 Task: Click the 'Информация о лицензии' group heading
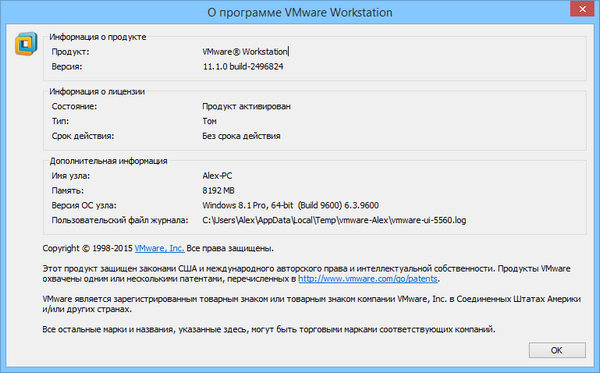pos(97,91)
